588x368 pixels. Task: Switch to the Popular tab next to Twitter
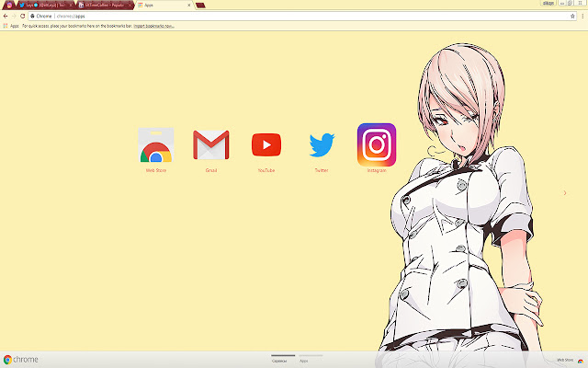click(104, 6)
